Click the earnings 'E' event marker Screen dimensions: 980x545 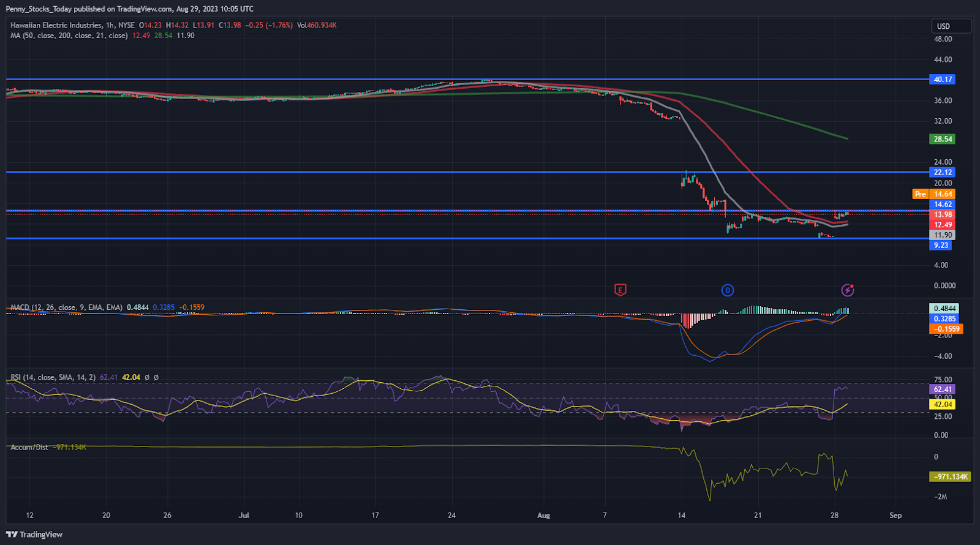(620, 290)
